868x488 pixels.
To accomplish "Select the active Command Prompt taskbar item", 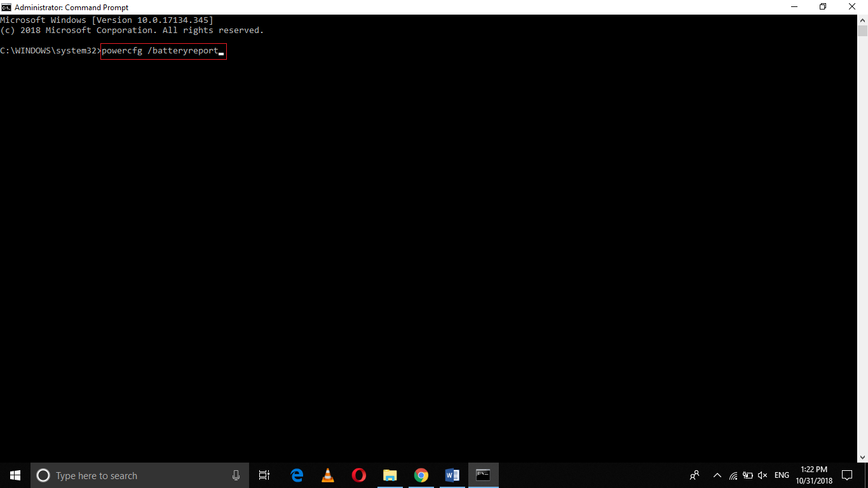I will point(483,475).
